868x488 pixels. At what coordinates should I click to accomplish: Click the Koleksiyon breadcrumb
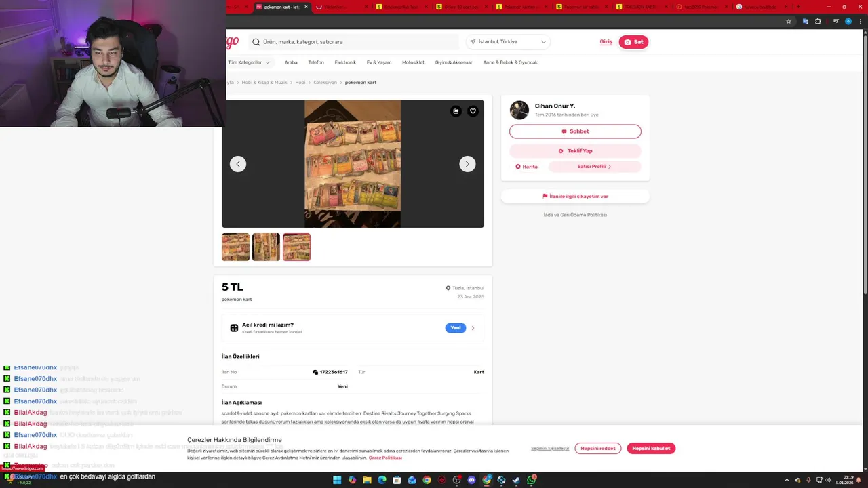[x=325, y=83]
